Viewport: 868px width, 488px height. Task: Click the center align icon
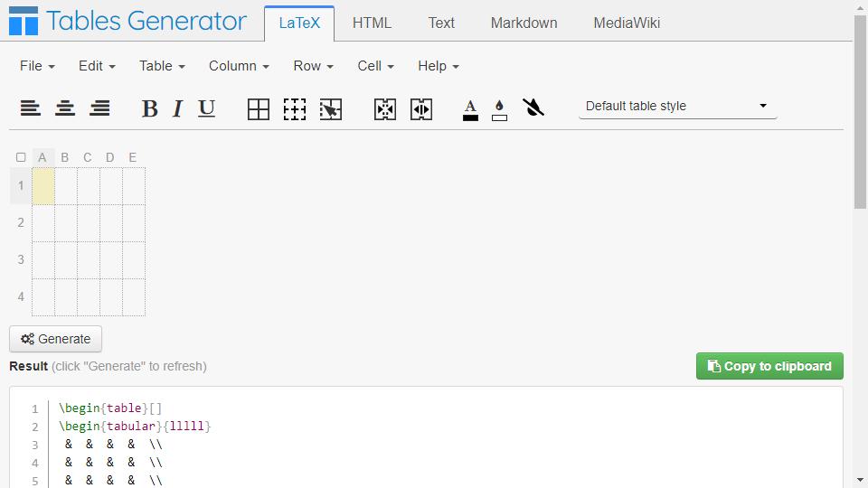tap(65, 108)
